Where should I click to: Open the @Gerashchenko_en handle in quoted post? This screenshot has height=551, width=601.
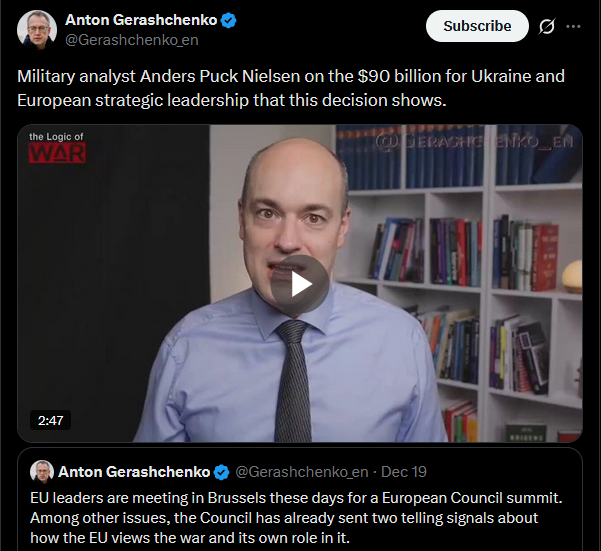pos(301,472)
